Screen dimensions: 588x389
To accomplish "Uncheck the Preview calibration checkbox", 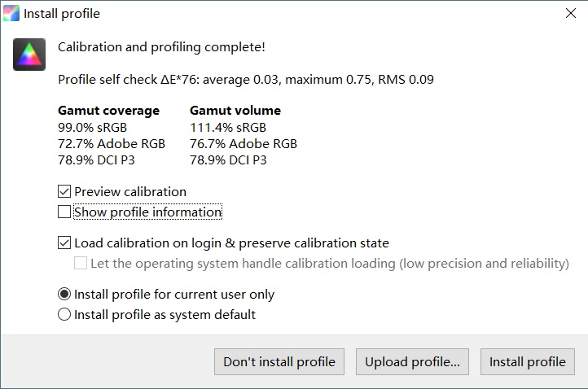I will coord(64,192).
